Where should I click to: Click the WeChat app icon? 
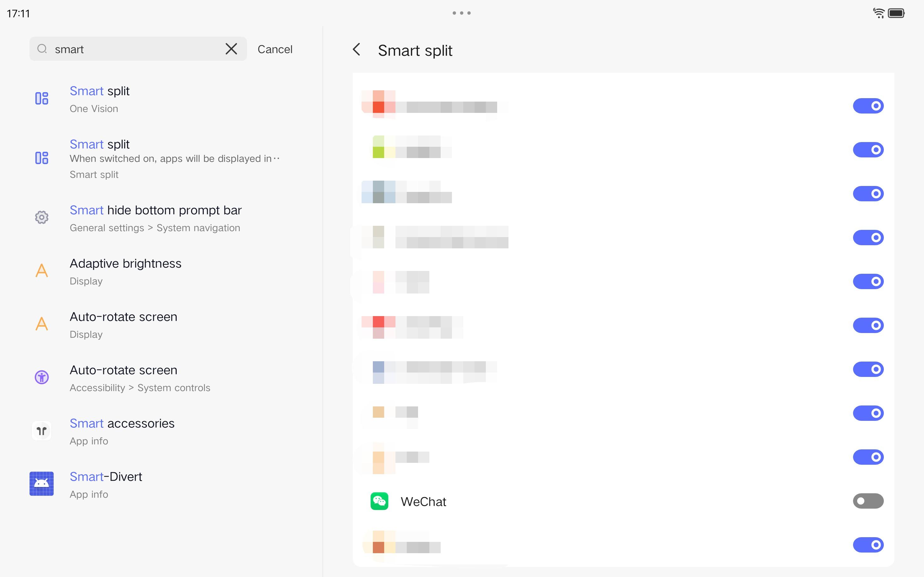(379, 501)
